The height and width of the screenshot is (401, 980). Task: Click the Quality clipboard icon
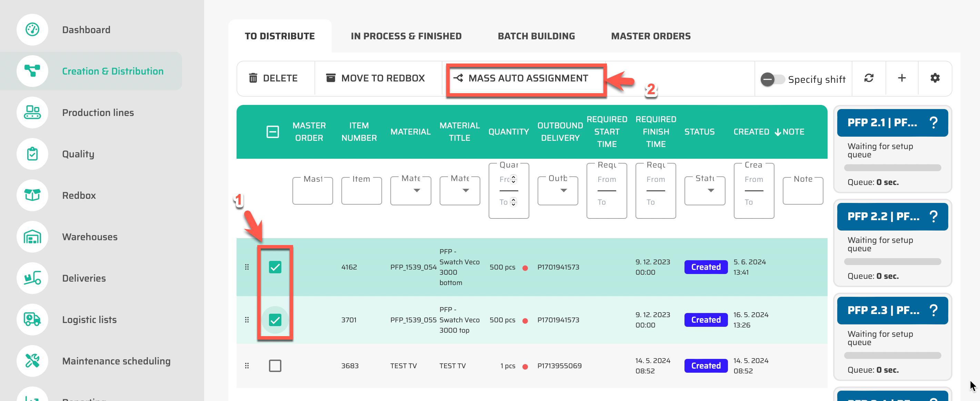point(32,154)
